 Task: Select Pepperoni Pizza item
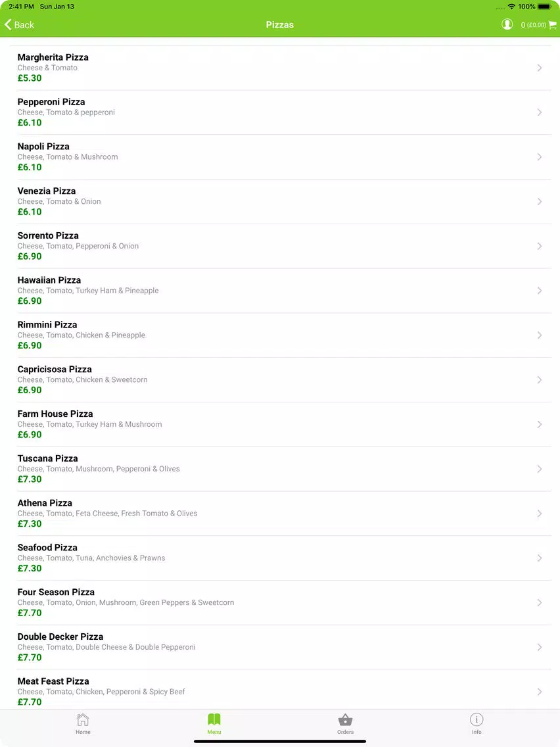[280, 112]
